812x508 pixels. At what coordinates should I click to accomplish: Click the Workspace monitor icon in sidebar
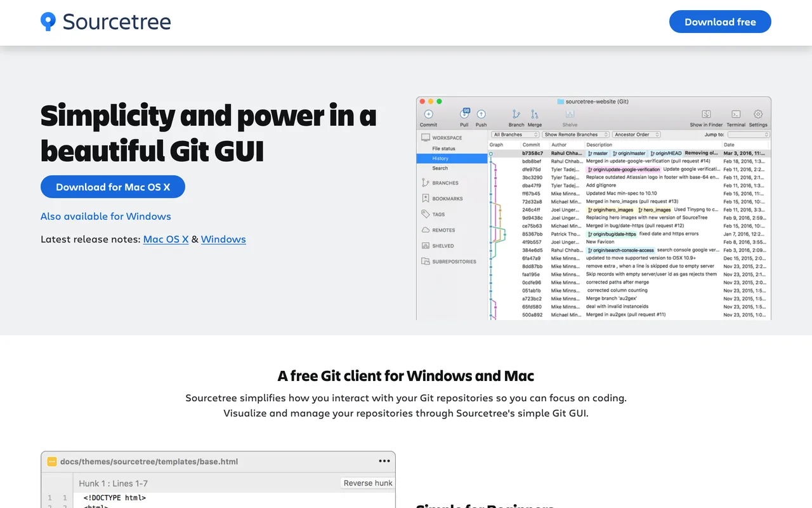pos(425,137)
